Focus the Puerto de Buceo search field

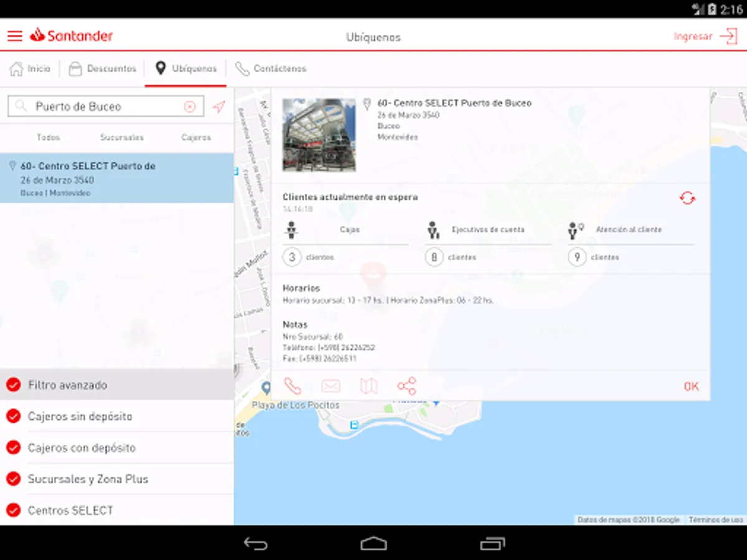pyautogui.click(x=106, y=106)
